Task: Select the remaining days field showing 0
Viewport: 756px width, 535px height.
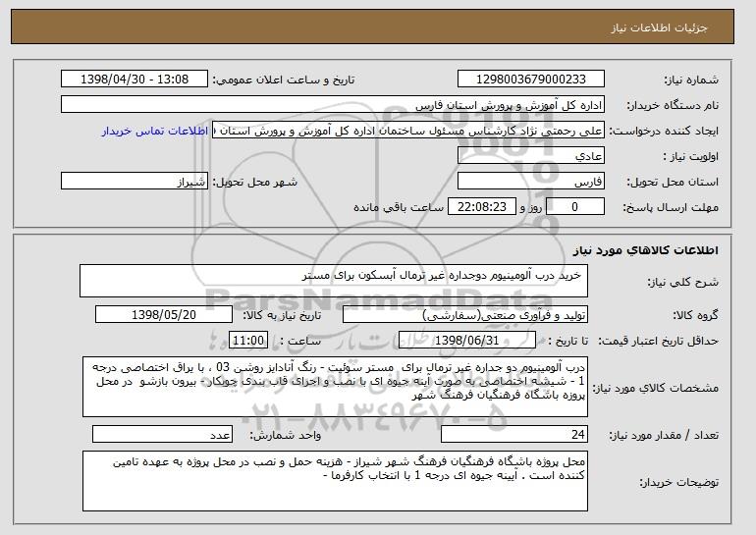Action: tap(574, 207)
